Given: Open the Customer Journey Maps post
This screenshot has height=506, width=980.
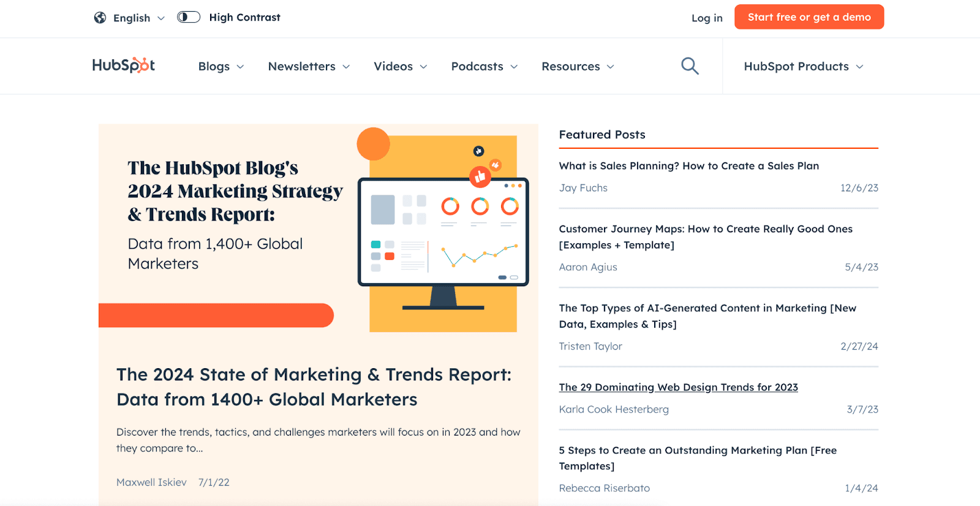Looking at the screenshot, I should pos(706,236).
